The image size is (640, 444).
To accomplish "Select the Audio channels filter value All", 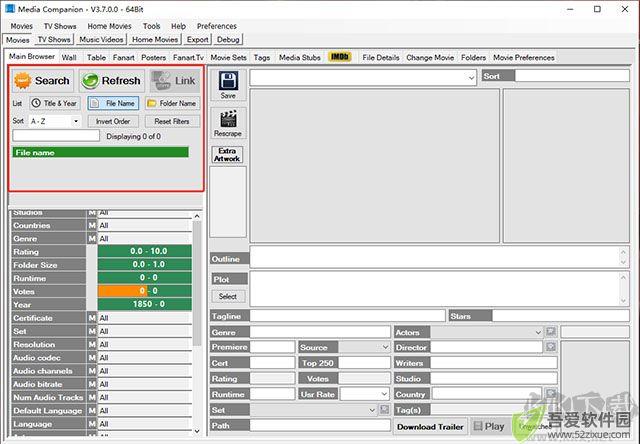I will (145, 371).
